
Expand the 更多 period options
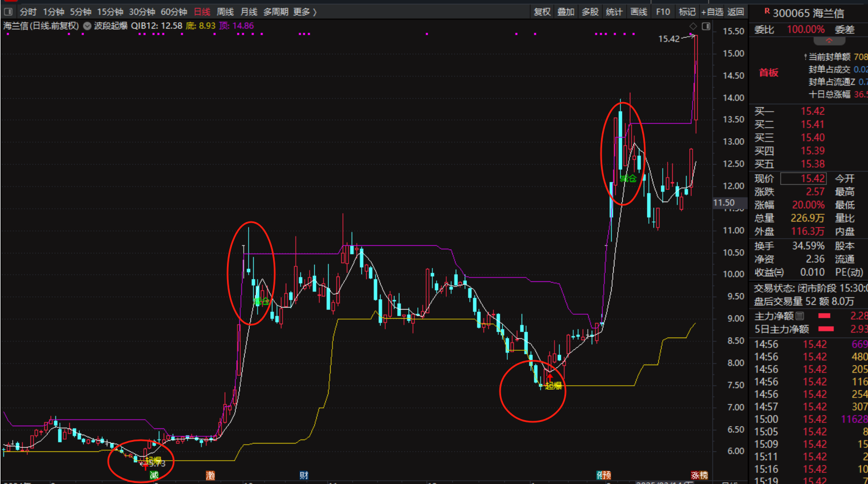click(x=305, y=12)
